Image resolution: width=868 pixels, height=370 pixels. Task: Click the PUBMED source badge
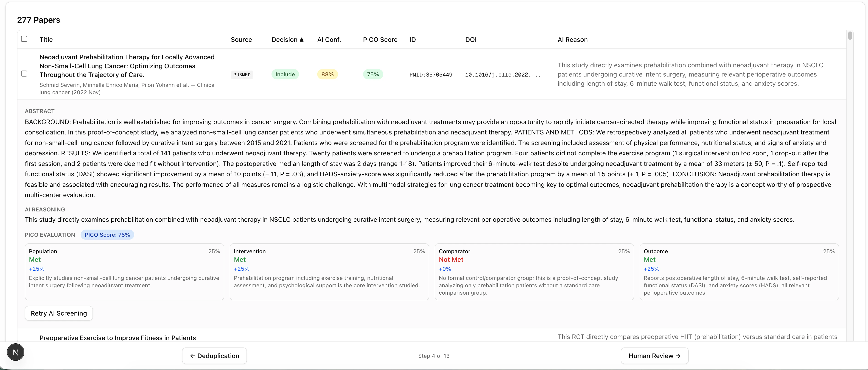242,74
